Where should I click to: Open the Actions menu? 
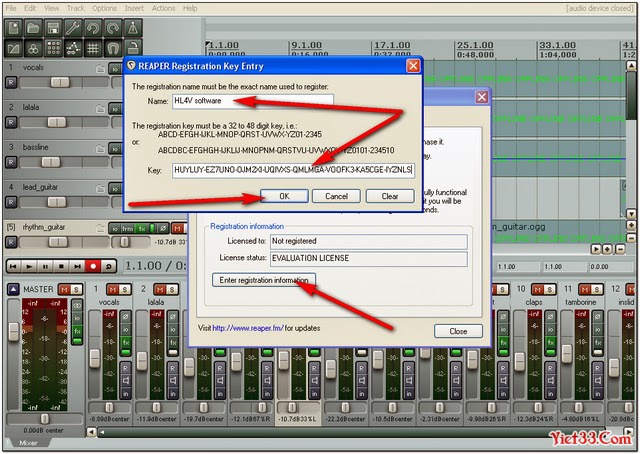[163, 8]
